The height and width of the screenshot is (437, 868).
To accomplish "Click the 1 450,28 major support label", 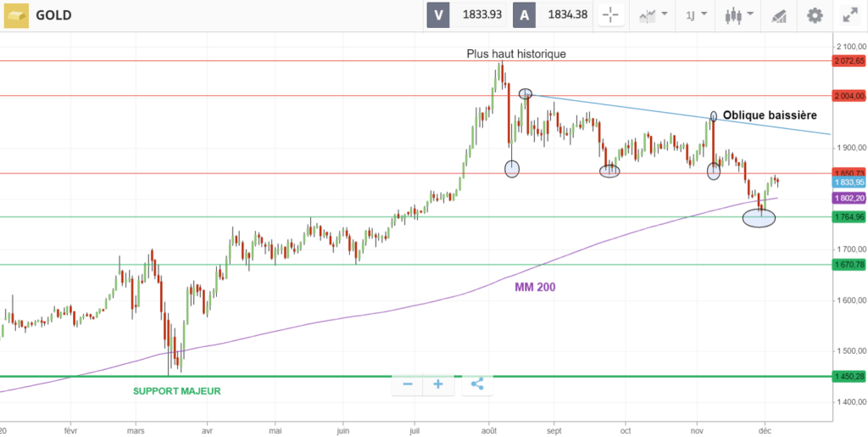I will point(849,377).
